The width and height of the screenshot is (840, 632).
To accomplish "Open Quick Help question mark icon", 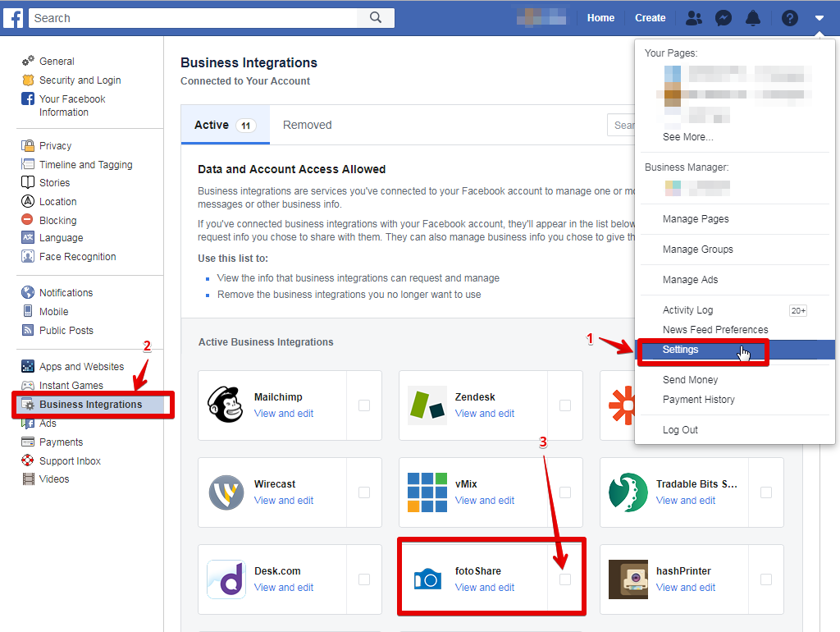I will [x=790, y=18].
